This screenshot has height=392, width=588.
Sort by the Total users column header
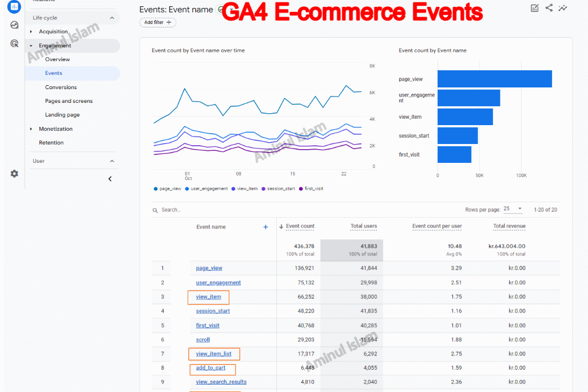click(363, 226)
